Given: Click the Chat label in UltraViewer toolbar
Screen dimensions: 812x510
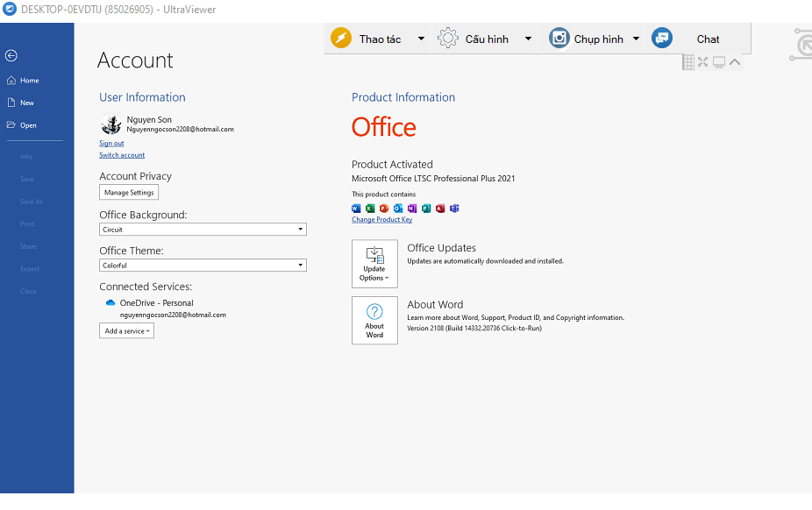Looking at the screenshot, I should 708,39.
